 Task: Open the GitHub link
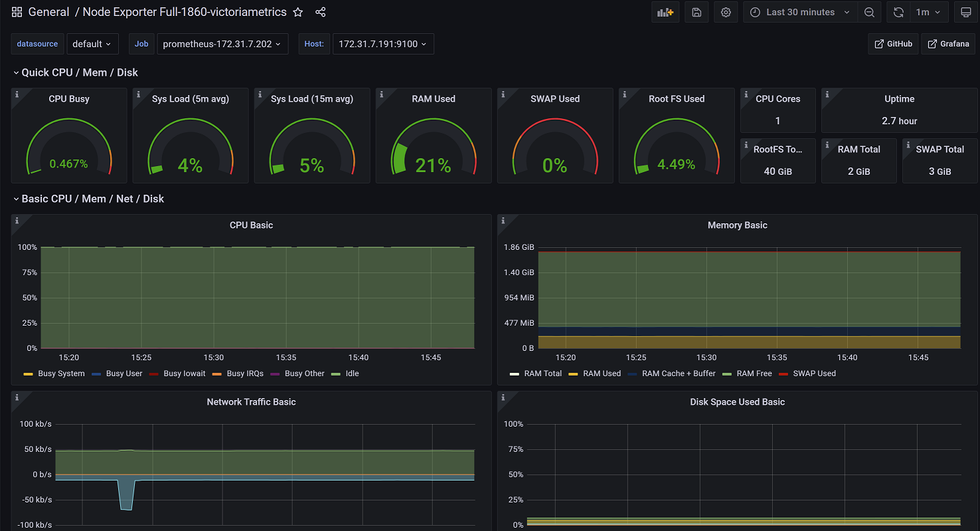coord(894,44)
